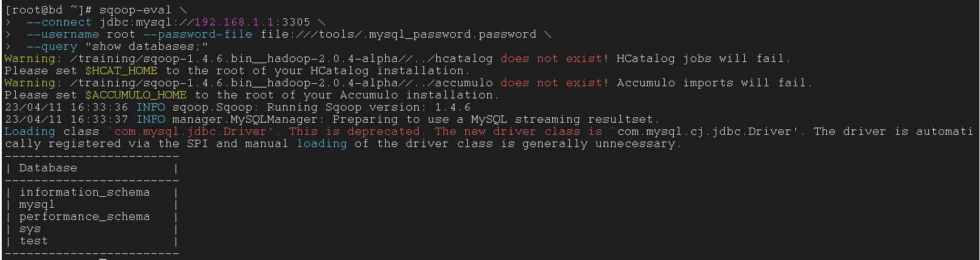980x260 pixels.
Task: Select the performance_schema database row
Action: click(x=84, y=216)
